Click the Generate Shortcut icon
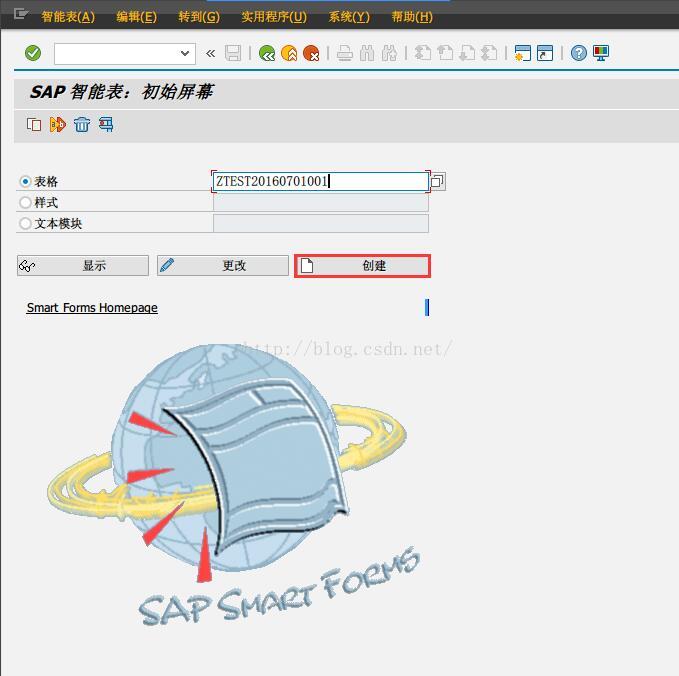679x676 pixels. [x=545, y=53]
